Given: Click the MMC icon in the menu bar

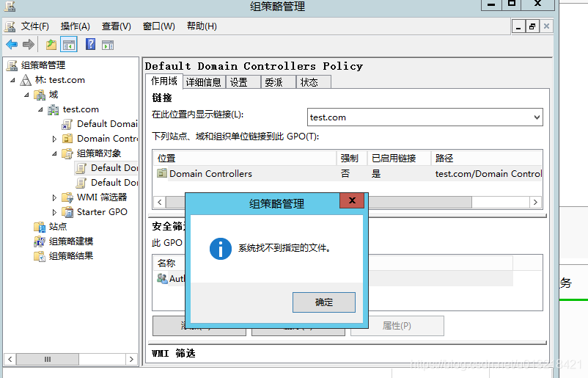Looking at the screenshot, I should pyautogui.click(x=10, y=26).
